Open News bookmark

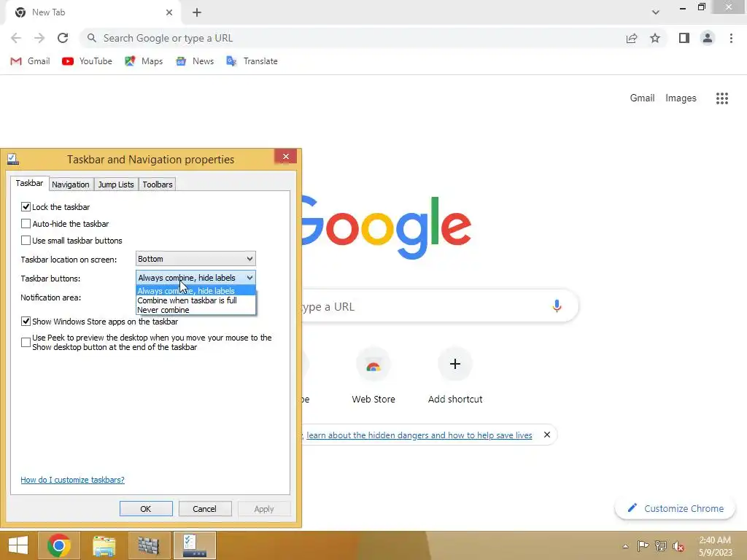[195, 61]
